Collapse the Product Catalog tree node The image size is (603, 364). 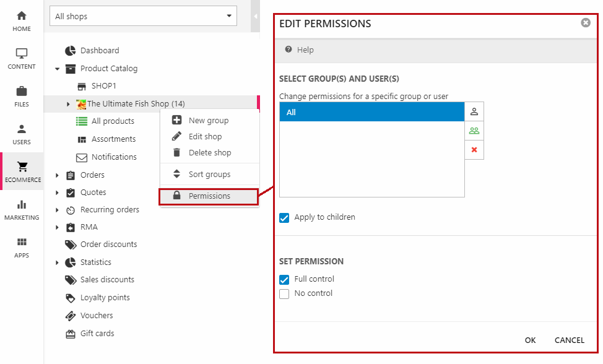[x=58, y=69]
